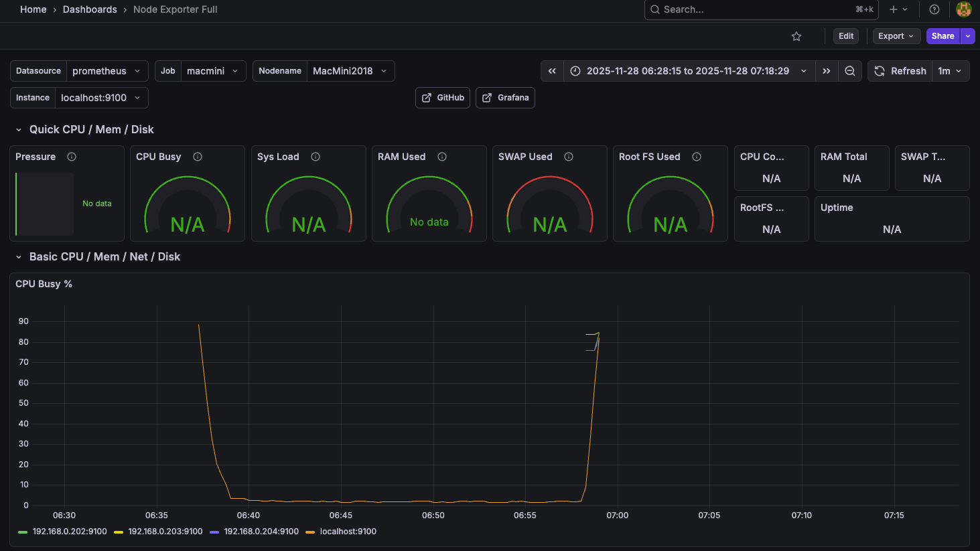Screen dimensions: 980x551
Task: Click the clock icon in time picker
Action: point(575,71)
